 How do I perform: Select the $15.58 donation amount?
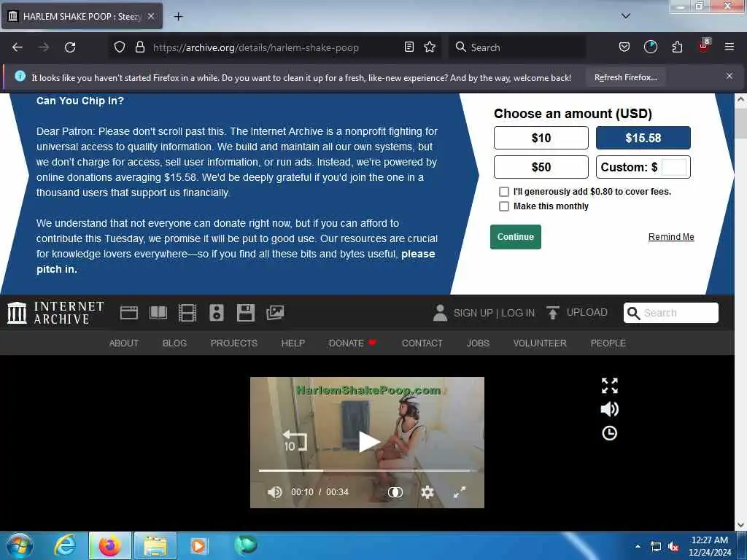(643, 138)
